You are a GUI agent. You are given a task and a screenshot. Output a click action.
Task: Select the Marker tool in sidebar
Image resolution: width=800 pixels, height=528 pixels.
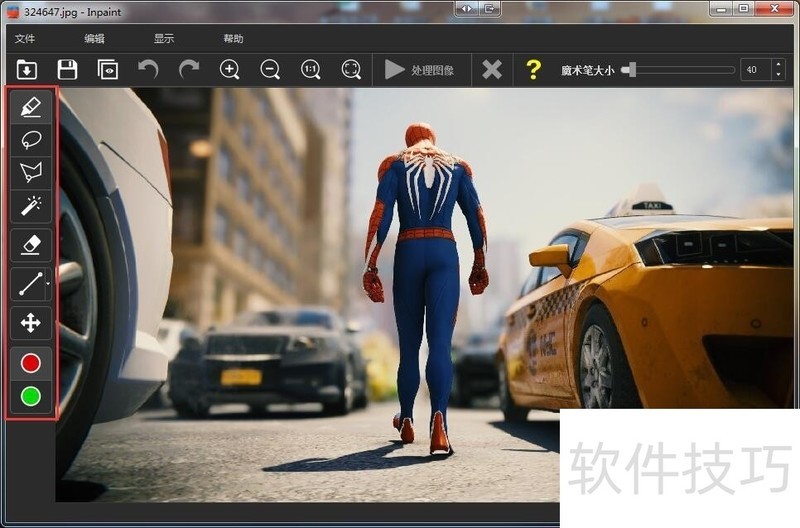(31, 106)
